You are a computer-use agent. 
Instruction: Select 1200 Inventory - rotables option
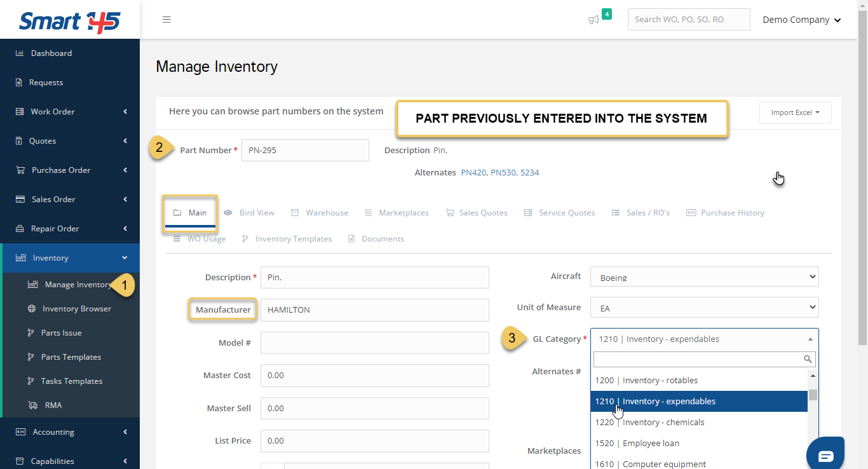[x=699, y=381]
